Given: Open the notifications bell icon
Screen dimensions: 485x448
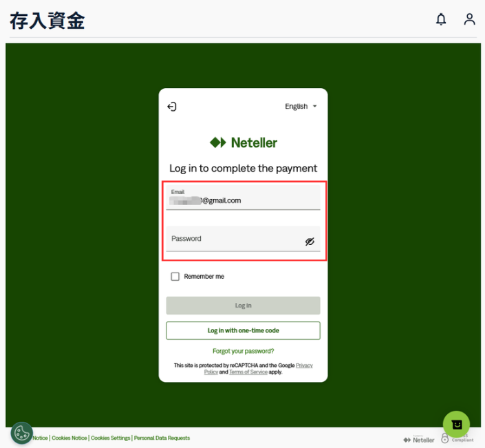Looking at the screenshot, I should (x=441, y=19).
